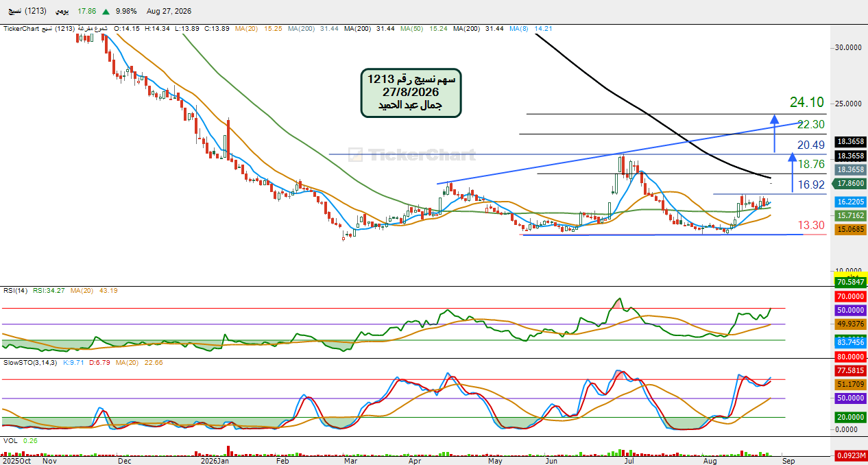Click the green up-triangle change indicator
Screen dimensions: 868x465
(106, 12)
